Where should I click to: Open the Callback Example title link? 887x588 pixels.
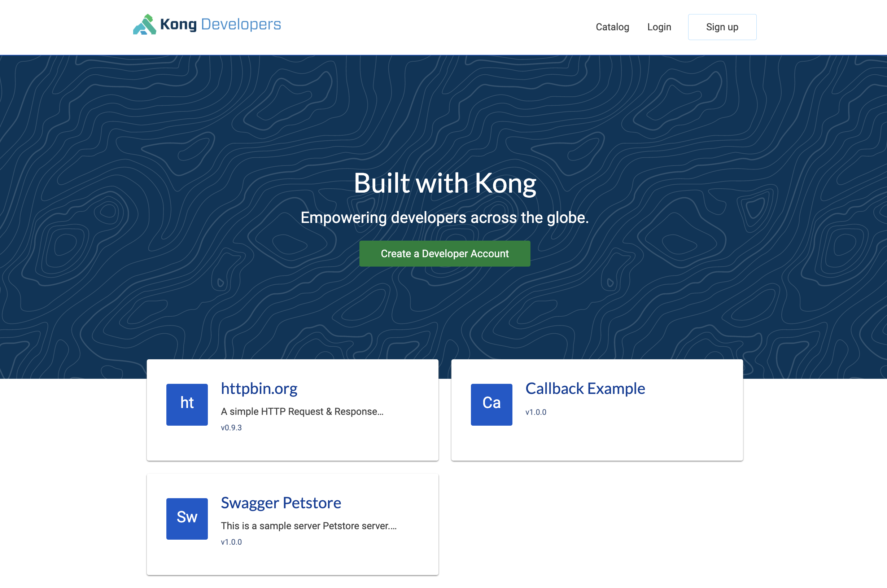585,389
